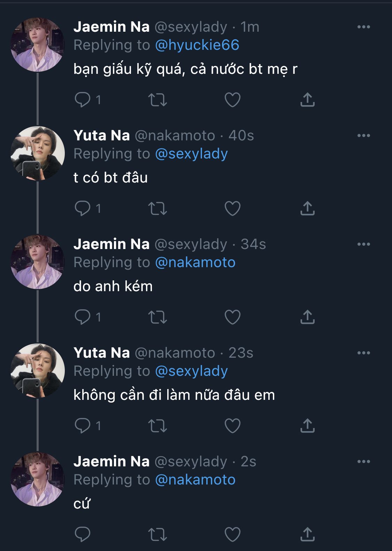Open @sexylady mention in the 40s tweet
The width and height of the screenshot is (392, 551).
[191, 154]
